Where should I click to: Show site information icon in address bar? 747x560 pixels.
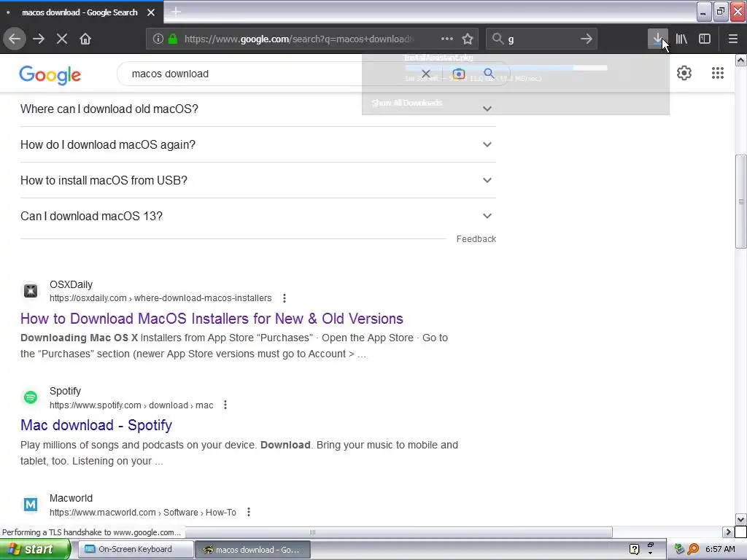coord(158,39)
